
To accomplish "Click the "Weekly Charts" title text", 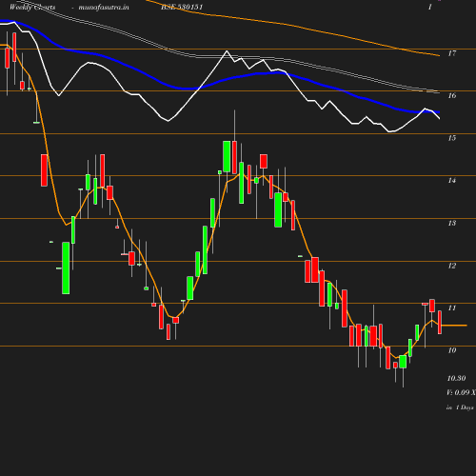I will pyautogui.click(x=32, y=8).
